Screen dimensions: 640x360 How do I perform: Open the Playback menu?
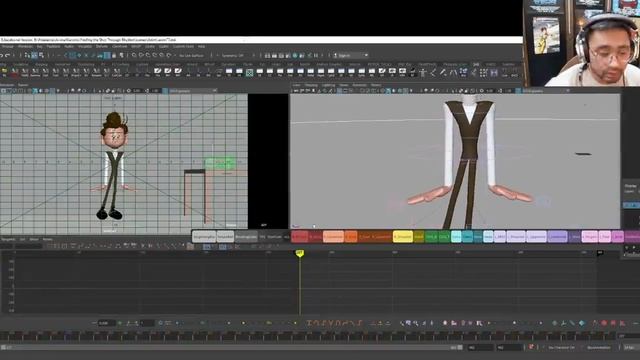tap(53, 47)
